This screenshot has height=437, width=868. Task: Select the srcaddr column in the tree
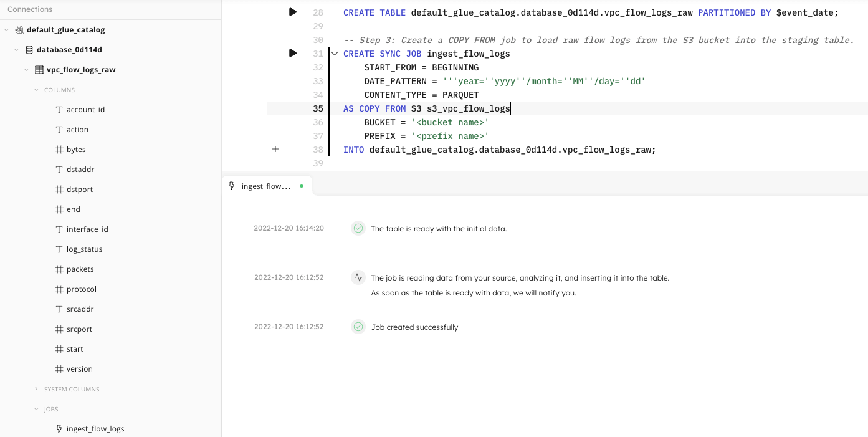click(80, 309)
